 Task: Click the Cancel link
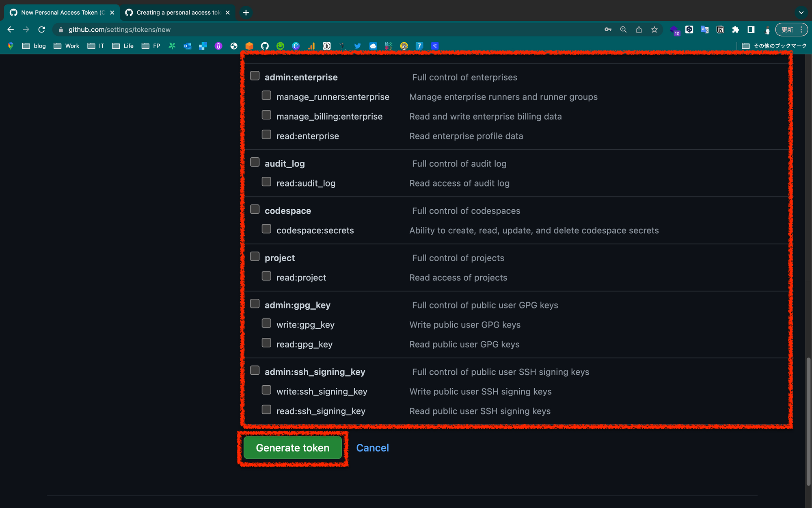tap(372, 448)
